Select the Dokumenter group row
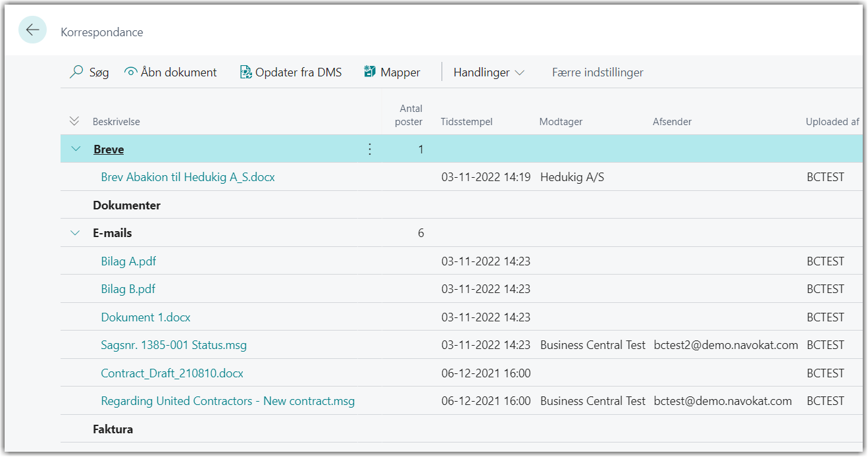Image resolution: width=868 pixels, height=457 pixels. click(126, 205)
